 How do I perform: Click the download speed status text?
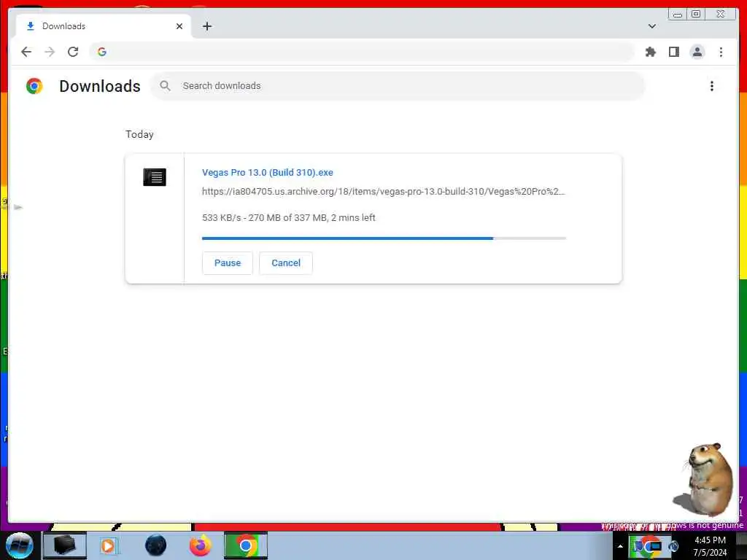pyautogui.click(x=289, y=217)
